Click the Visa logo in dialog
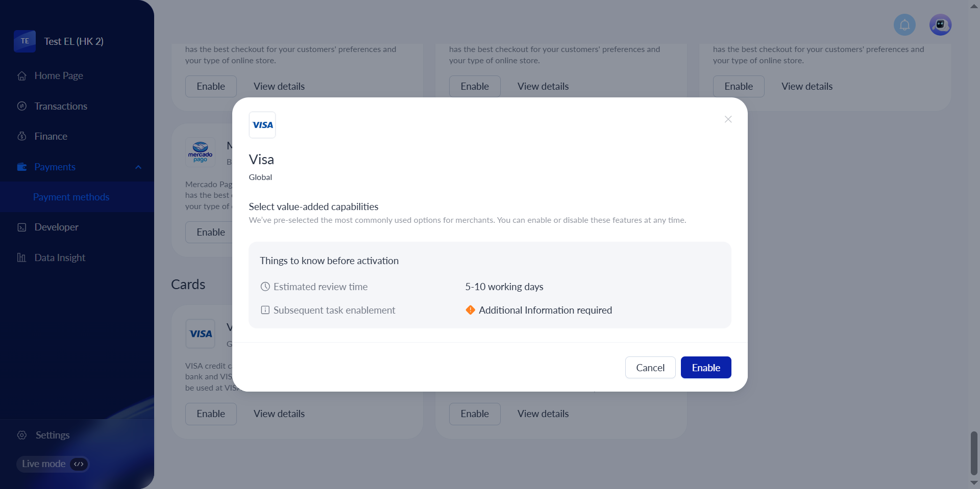 coord(262,125)
